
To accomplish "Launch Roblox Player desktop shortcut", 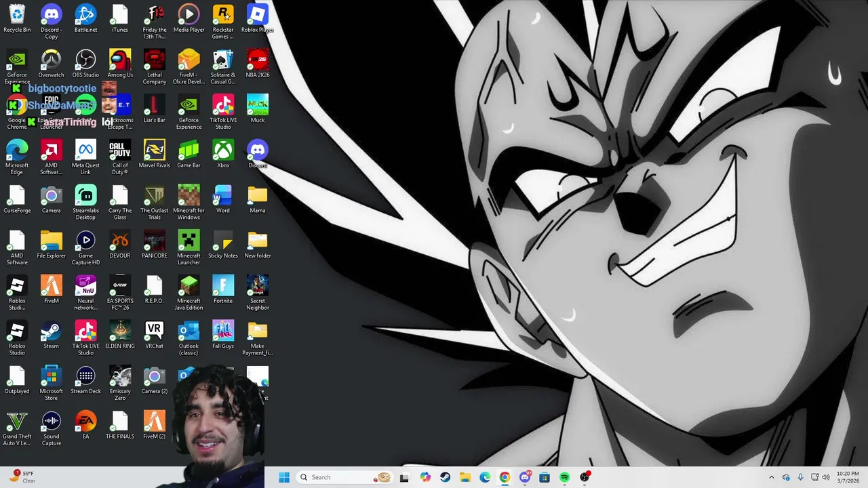I will [x=258, y=19].
